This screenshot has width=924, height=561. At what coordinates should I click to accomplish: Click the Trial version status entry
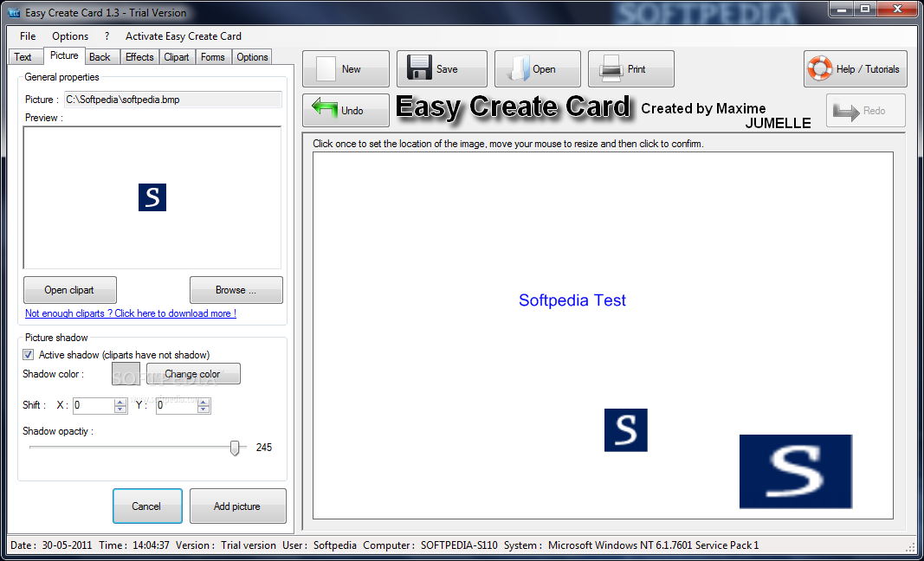[226, 545]
